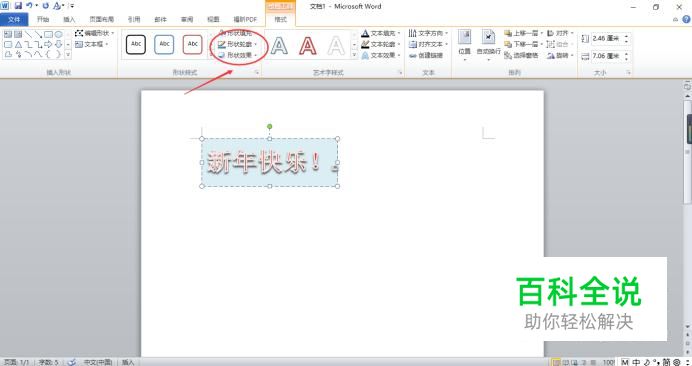692x366 pixels.
Task: Click the Redo/Repeat icon in quick access toolbar
Action: pos(45,6)
